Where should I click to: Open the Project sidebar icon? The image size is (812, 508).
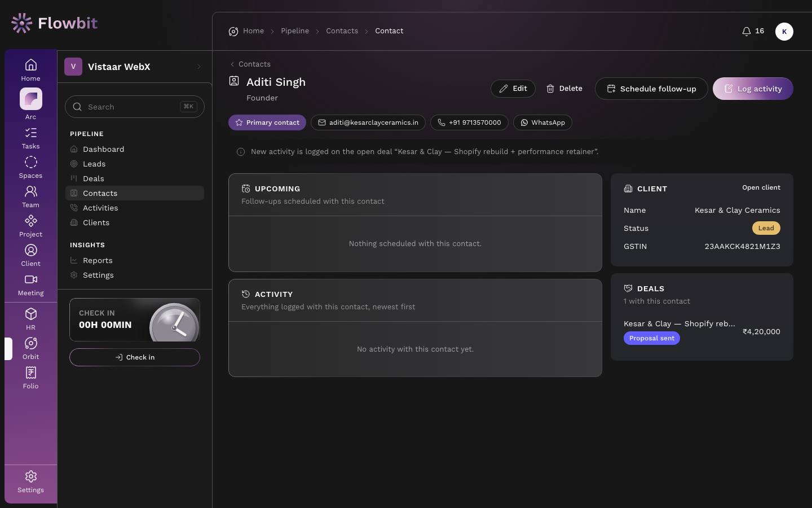tap(30, 226)
